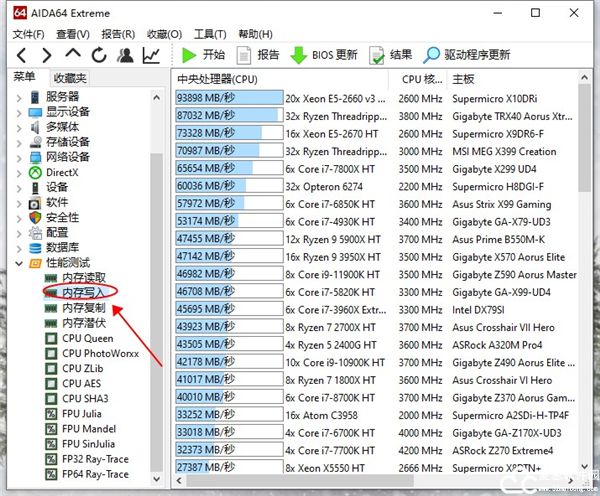
Task: Select the 存储设备 drive icon
Action: [x=35, y=142]
